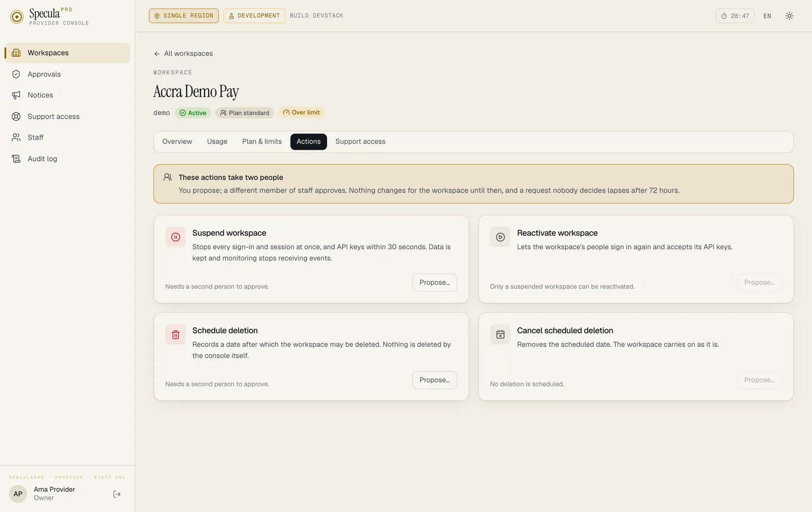Click the 28:47 session timer
The height and width of the screenshot is (512, 812).
(735, 16)
